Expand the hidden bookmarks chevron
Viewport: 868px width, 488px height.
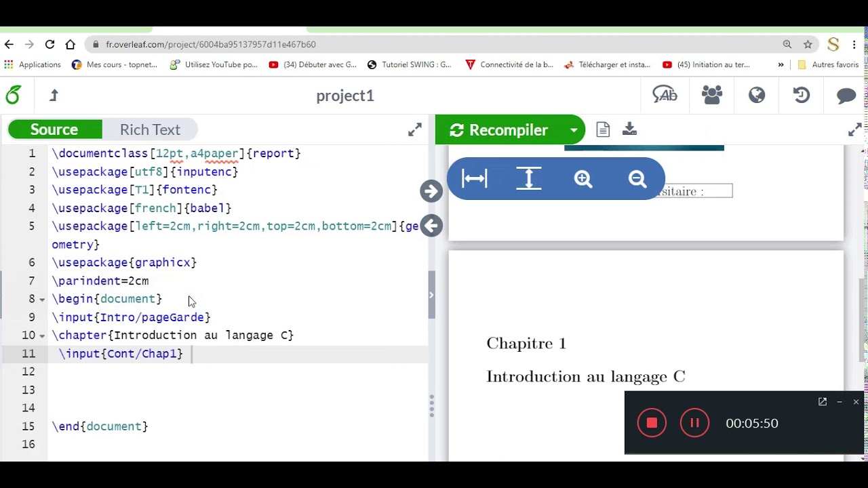pos(781,64)
